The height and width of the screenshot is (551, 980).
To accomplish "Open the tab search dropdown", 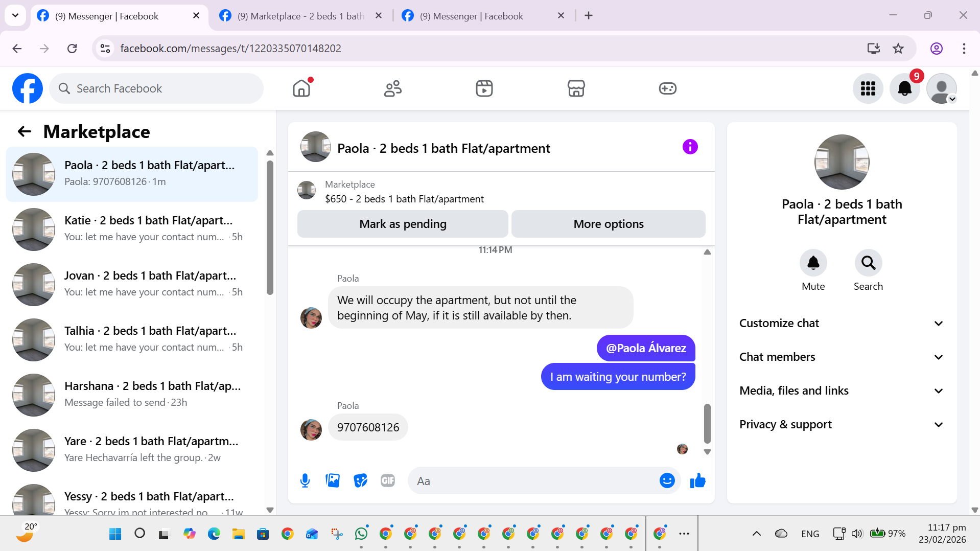I will point(15,15).
